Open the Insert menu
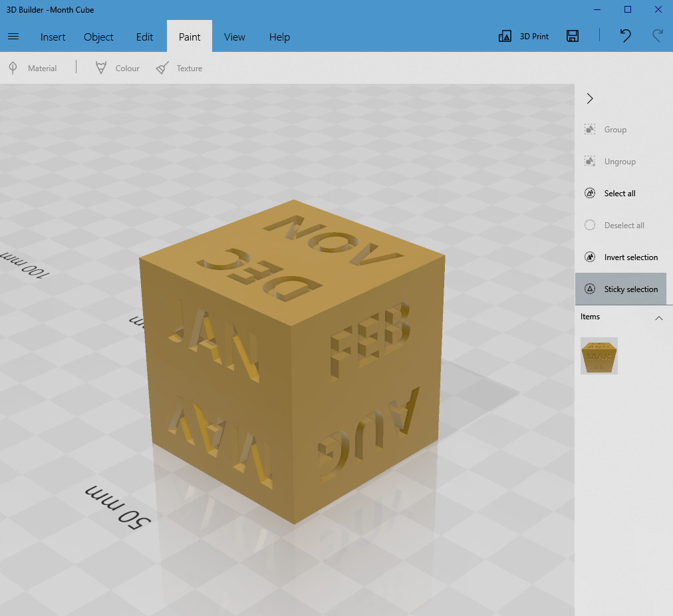This screenshot has width=673, height=616. click(53, 37)
